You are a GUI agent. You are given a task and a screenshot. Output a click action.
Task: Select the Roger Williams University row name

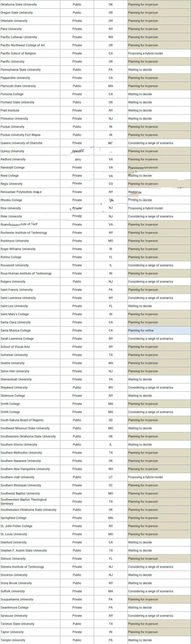(x=18, y=249)
